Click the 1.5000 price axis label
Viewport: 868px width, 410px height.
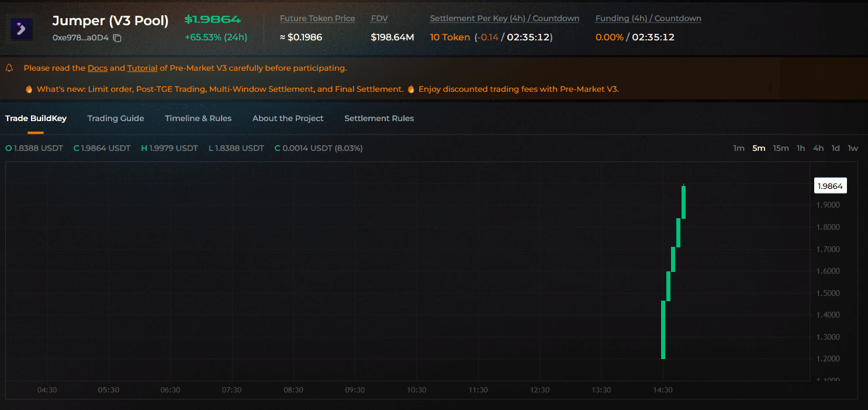pos(829,293)
